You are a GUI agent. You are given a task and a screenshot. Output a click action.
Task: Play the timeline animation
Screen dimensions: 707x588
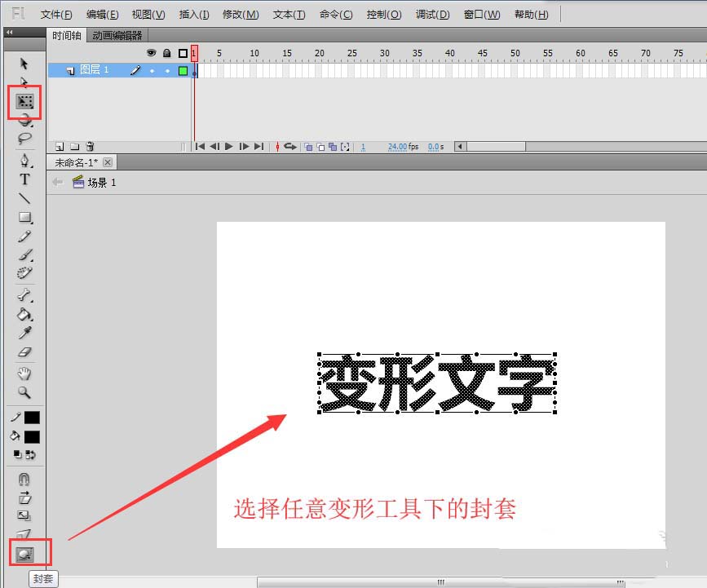(229, 146)
